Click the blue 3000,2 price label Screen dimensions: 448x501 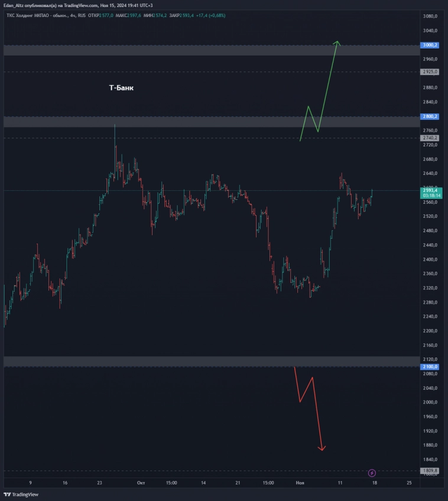pos(430,45)
